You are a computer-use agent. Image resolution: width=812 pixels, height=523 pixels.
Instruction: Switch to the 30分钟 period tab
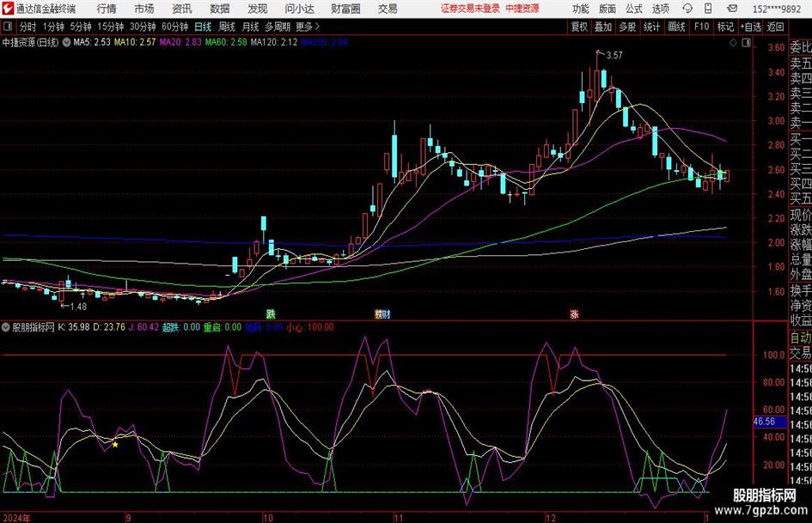(143, 27)
